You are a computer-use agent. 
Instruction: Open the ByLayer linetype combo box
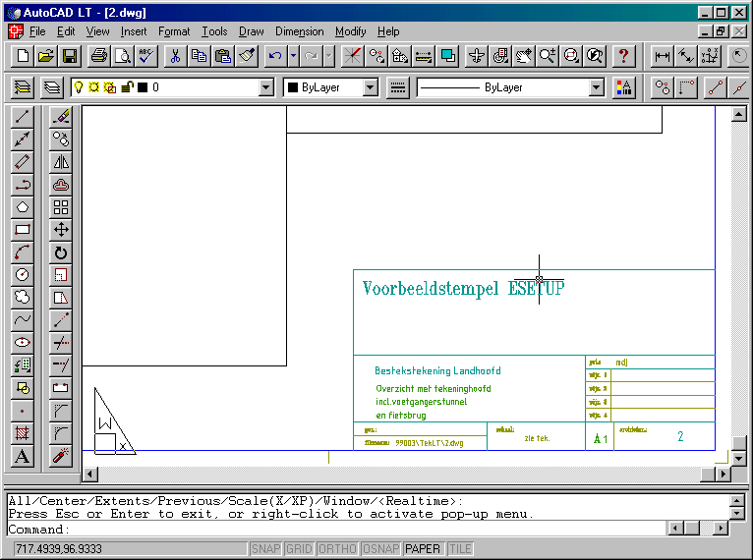[x=510, y=87]
